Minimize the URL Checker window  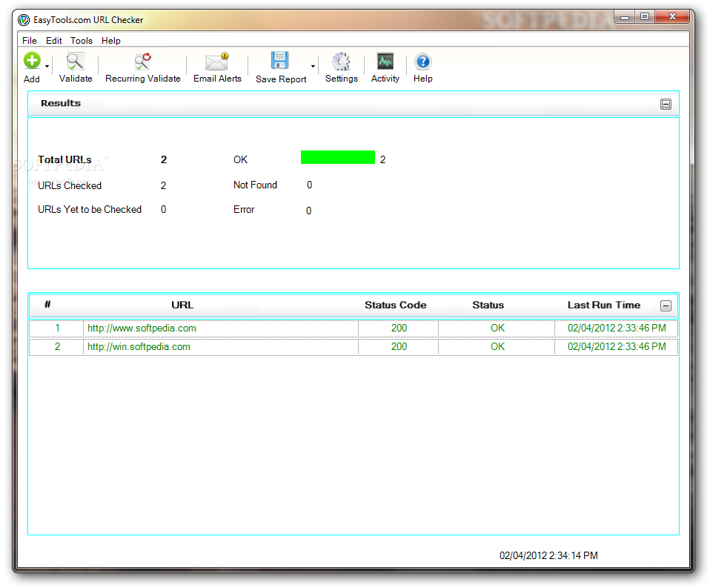click(625, 17)
